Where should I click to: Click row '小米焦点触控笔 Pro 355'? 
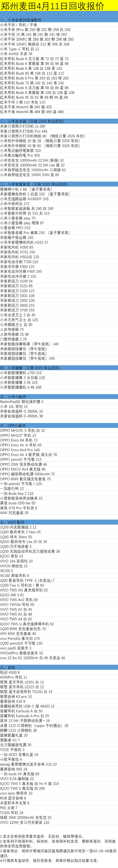coord(20,155)
